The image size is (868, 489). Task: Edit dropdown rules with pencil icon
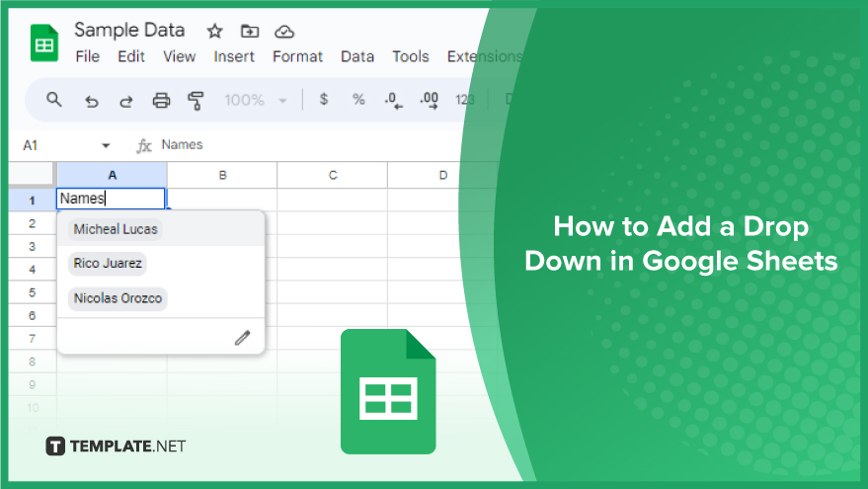coord(243,337)
